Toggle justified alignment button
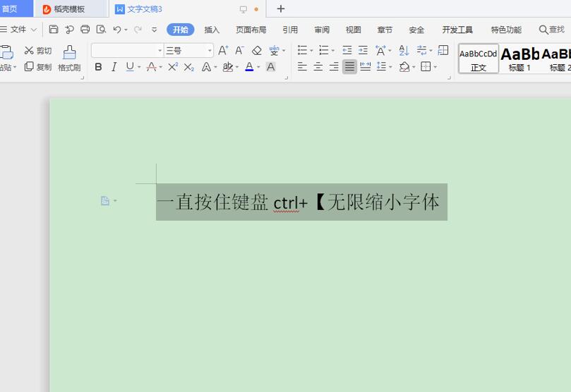 pyautogui.click(x=349, y=66)
